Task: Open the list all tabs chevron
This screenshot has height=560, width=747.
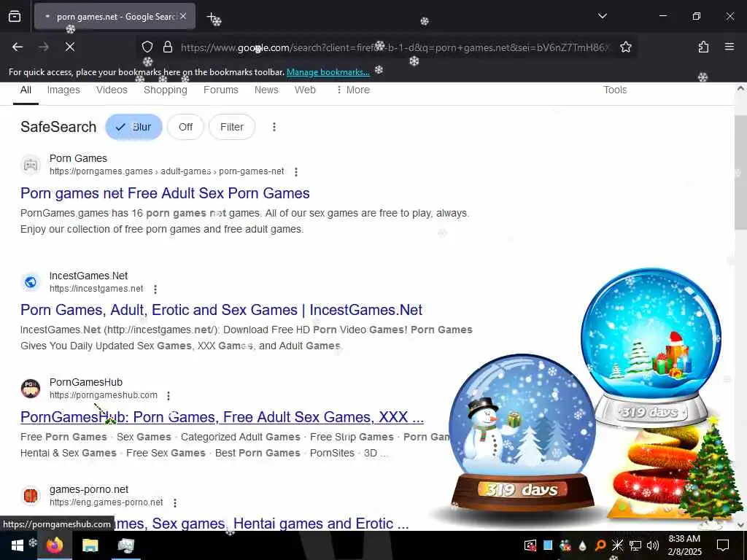Action: tap(602, 16)
